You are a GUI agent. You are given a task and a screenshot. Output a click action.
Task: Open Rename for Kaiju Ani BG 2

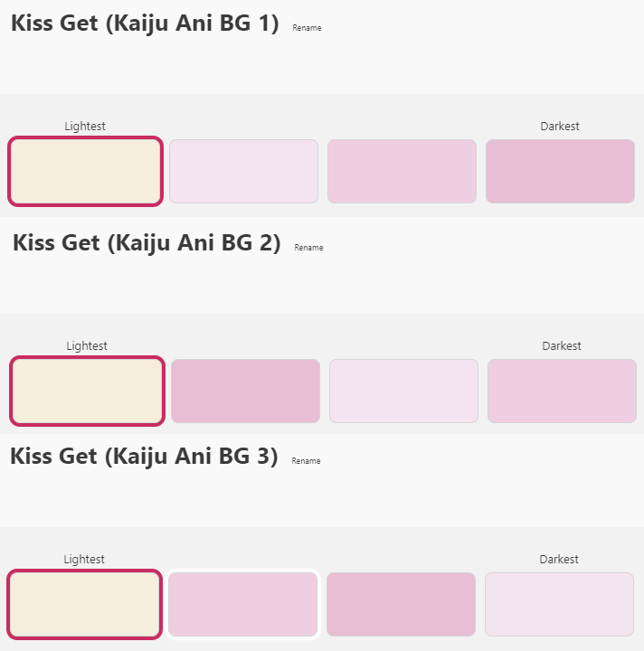point(308,248)
